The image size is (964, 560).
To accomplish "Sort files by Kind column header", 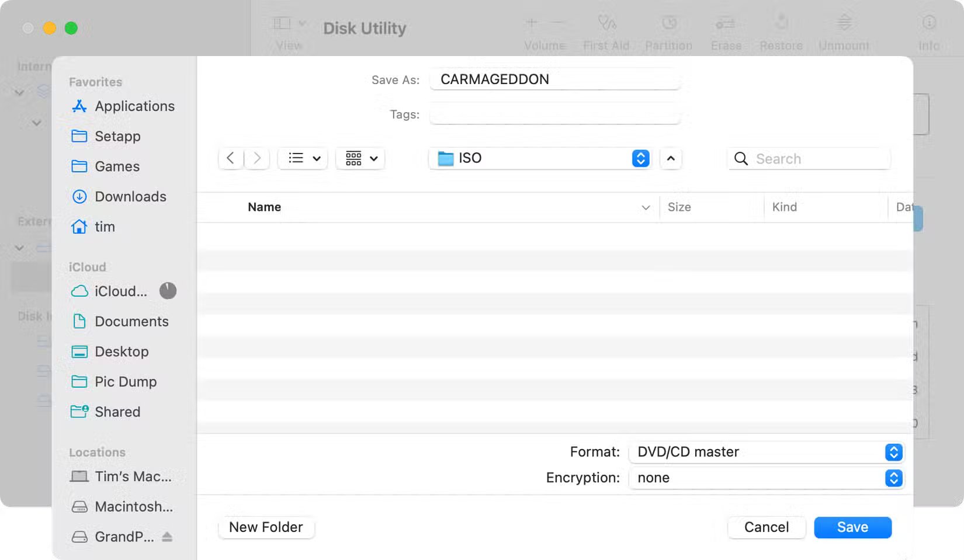I will [x=784, y=207].
